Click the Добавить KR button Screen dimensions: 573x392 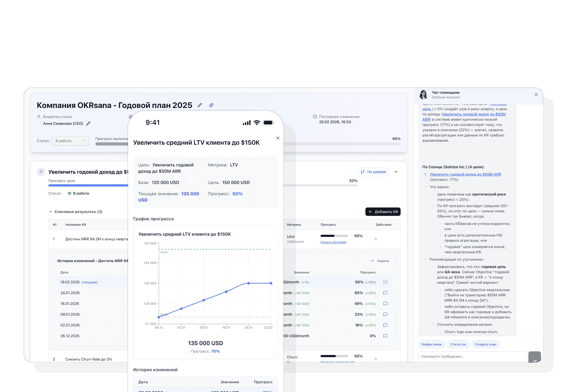point(383,212)
